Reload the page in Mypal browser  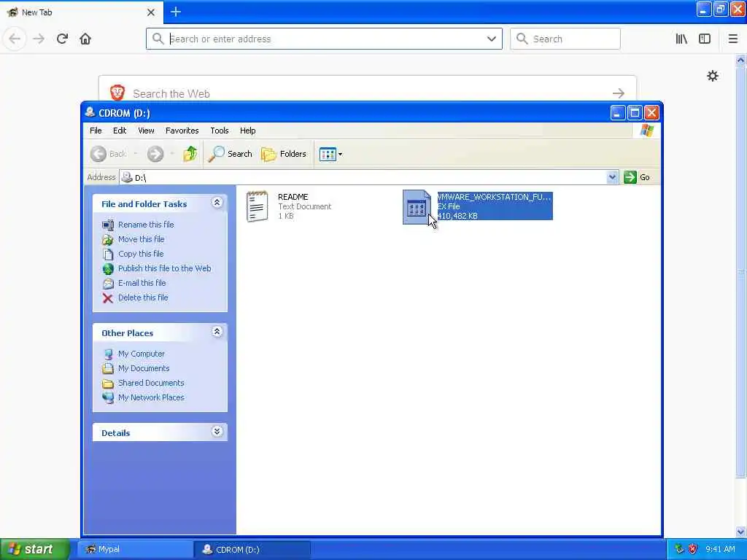(x=62, y=39)
